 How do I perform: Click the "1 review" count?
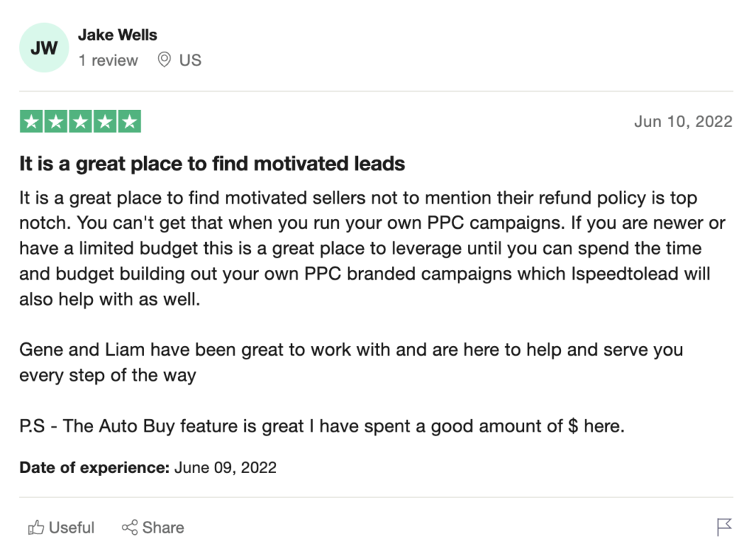point(109,61)
